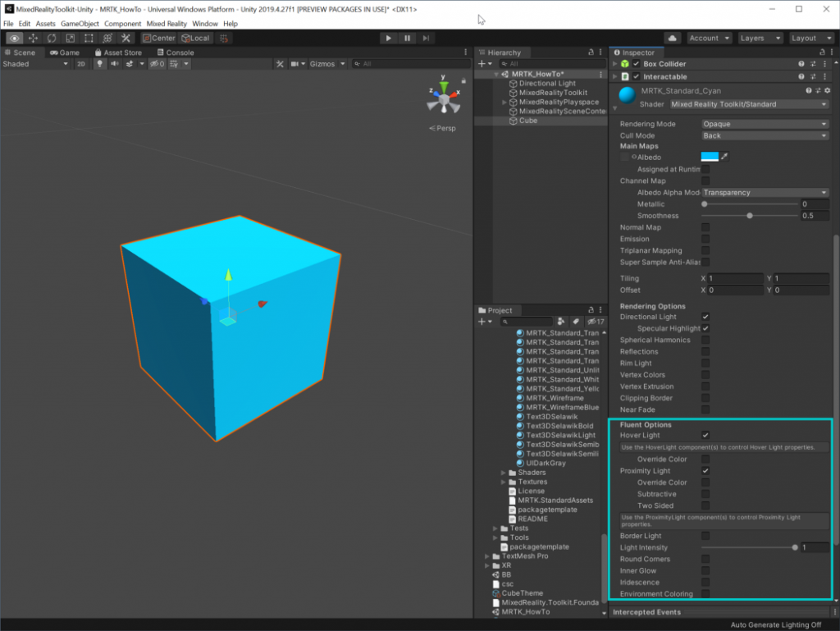840x631 pixels.
Task: Select the Scale tool
Action: pyautogui.click(x=69, y=38)
